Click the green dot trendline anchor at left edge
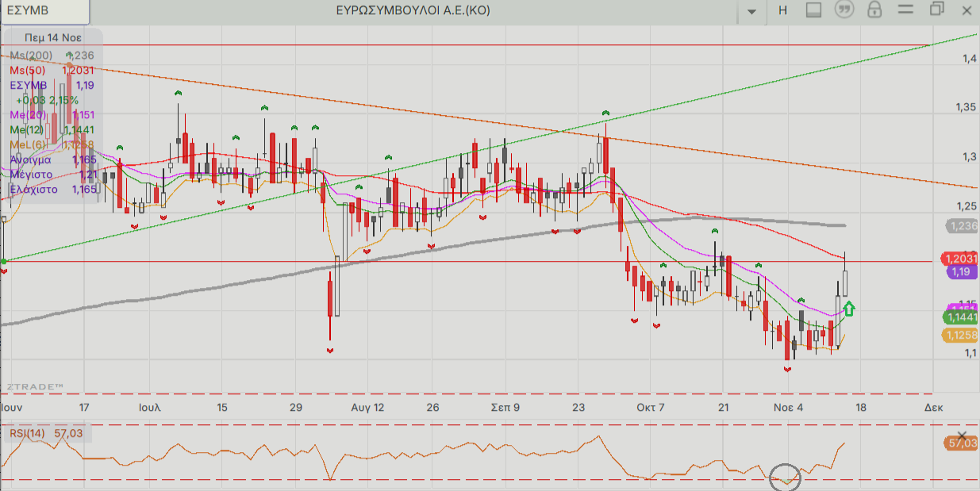This screenshot has height=491, width=980. pos(3,261)
